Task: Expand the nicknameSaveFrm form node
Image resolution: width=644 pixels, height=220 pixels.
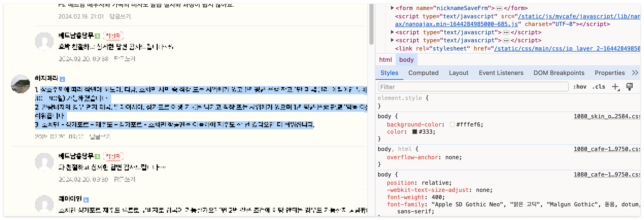Action: click(392, 8)
